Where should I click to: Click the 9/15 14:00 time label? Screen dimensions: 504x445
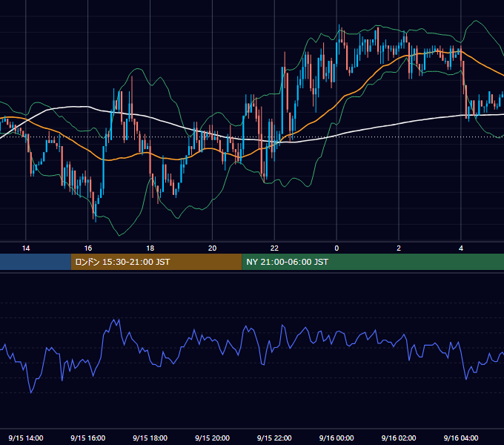26,438
